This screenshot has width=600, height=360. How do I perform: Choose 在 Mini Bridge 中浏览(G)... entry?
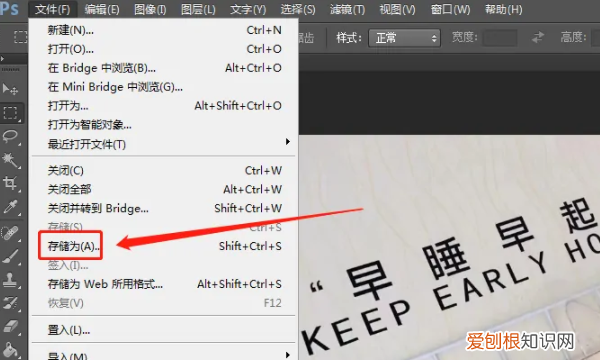click(164, 87)
